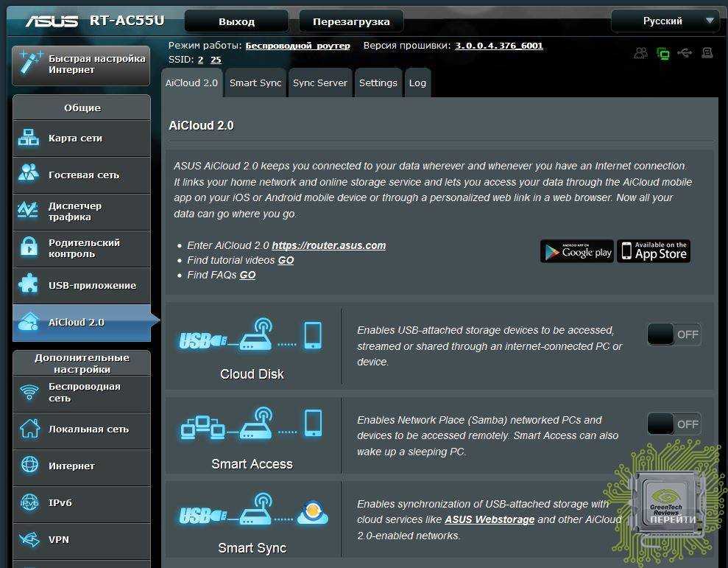Open Беспроводная сеть settings

82,393
